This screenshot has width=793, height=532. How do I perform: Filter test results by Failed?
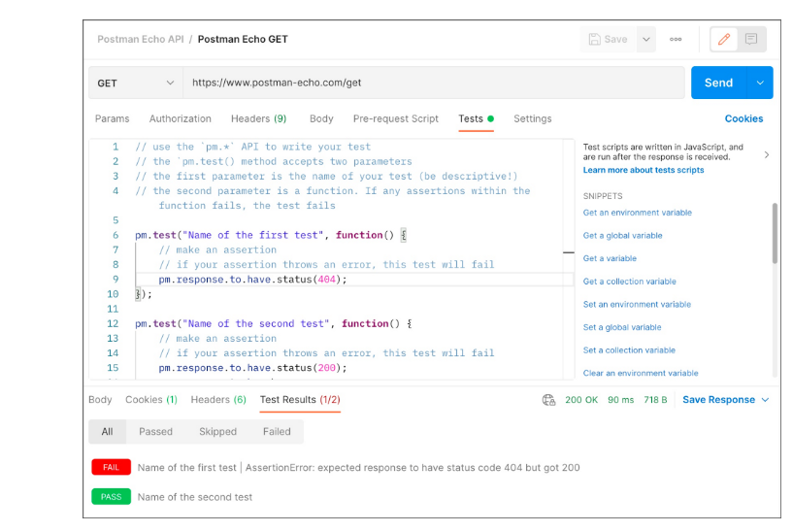tap(277, 432)
